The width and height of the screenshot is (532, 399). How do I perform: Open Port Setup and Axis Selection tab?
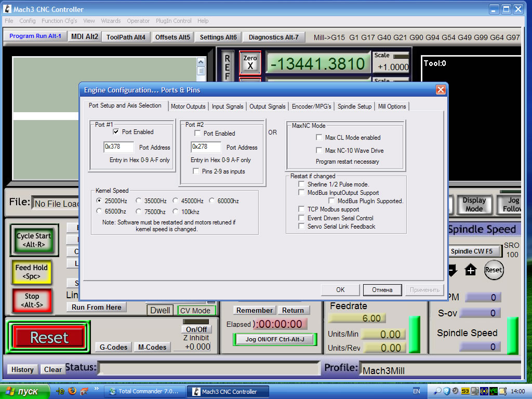click(125, 105)
